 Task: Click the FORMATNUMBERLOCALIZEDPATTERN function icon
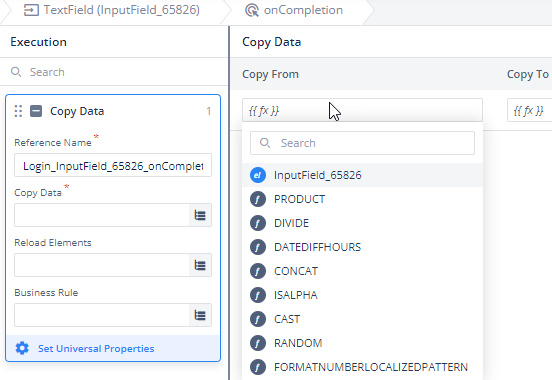258,367
